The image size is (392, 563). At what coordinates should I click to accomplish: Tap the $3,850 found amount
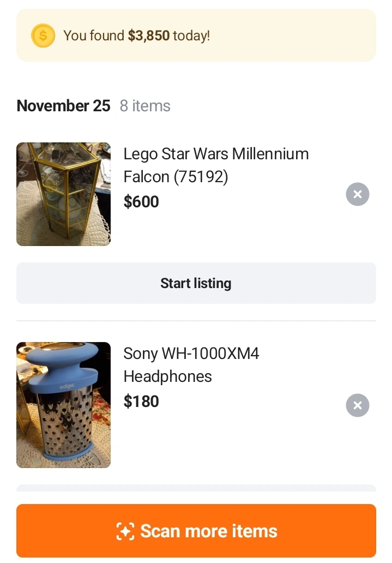click(x=149, y=36)
